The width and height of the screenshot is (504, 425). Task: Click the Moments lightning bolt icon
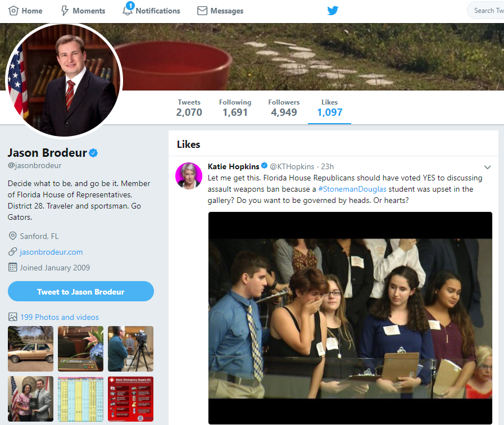[x=65, y=11]
